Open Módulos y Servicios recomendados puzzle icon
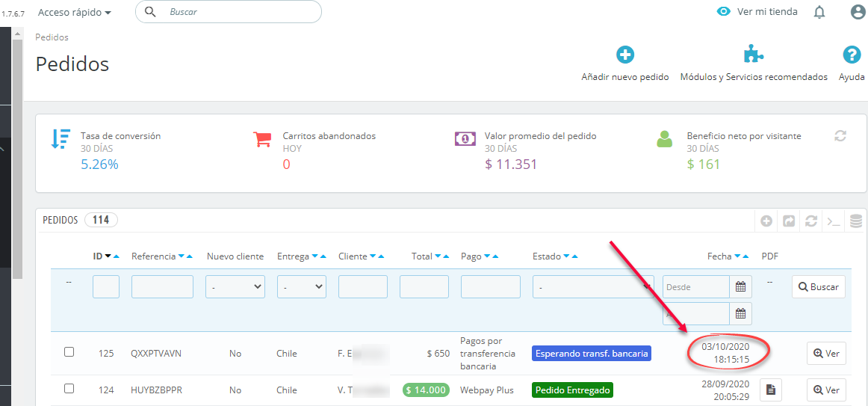This screenshot has width=868, height=406. coord(754,55)
